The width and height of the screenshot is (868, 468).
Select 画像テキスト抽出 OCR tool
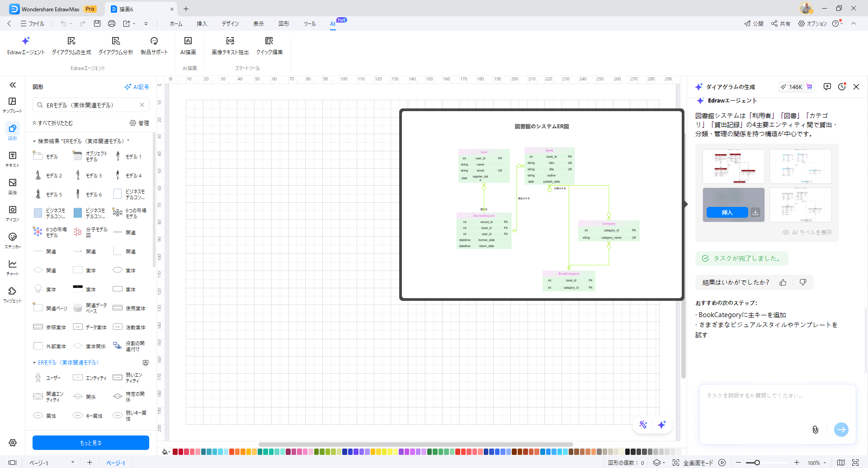pos(230,46)
